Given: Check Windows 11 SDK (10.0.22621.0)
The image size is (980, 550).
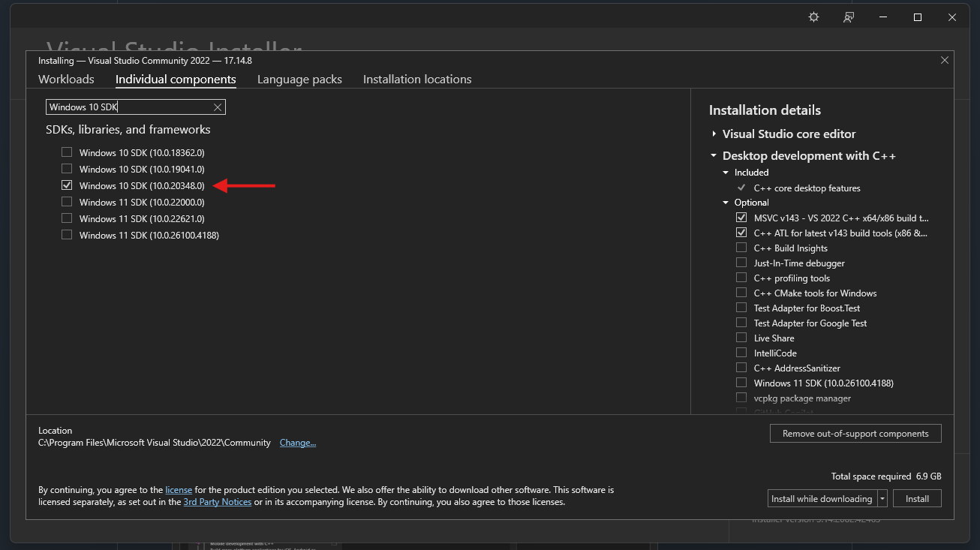Looking at the screenshot, I should point(67,218).
